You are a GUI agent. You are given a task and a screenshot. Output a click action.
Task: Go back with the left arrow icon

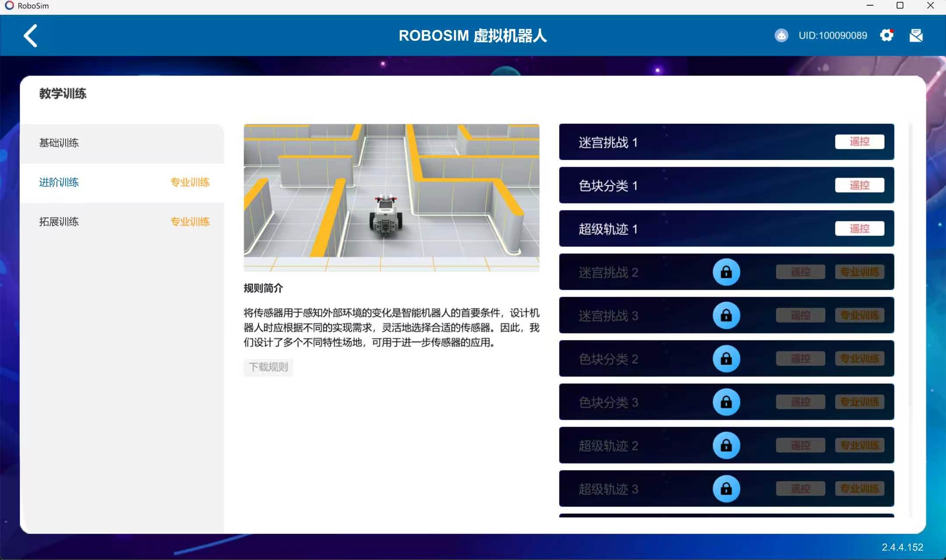pos(30,35)
